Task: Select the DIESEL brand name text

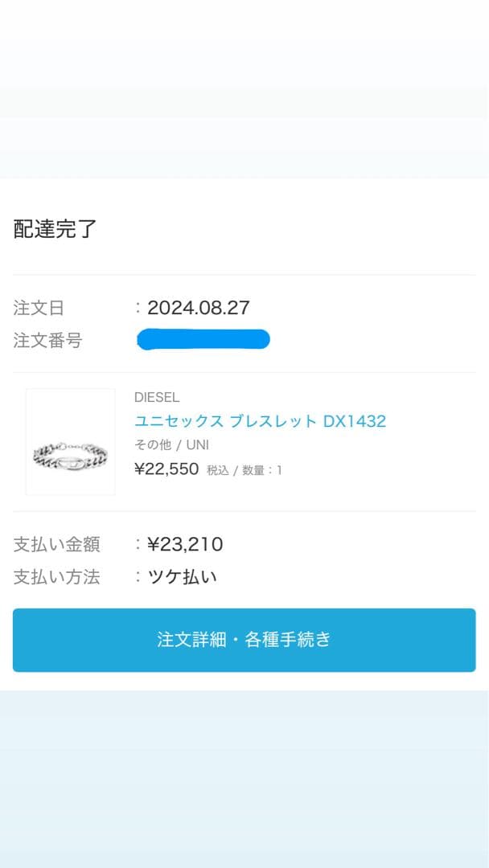Action: point(156,397)
